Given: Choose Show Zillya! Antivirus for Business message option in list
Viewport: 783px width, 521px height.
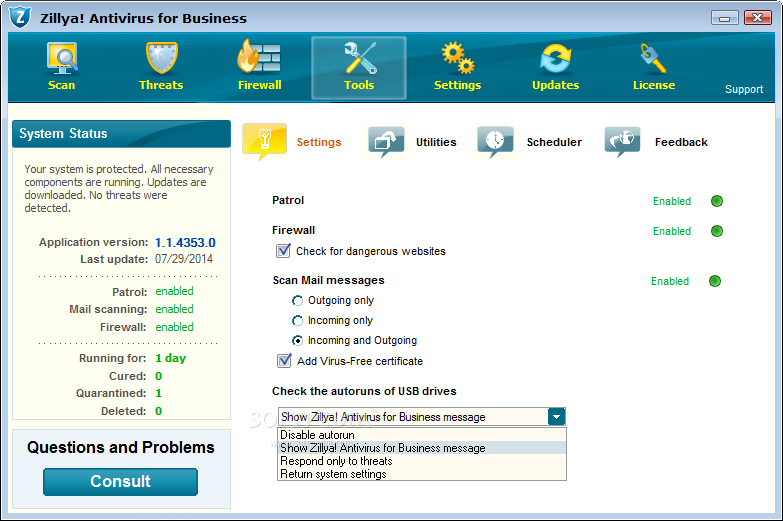Looking at the screenshot, I should click(422, 448).
